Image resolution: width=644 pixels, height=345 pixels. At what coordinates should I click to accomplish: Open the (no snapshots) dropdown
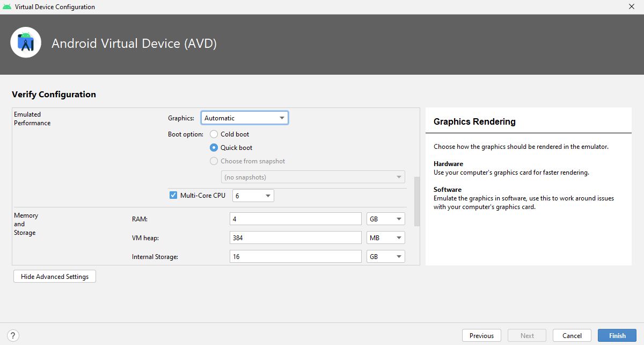tap(313, 177)
